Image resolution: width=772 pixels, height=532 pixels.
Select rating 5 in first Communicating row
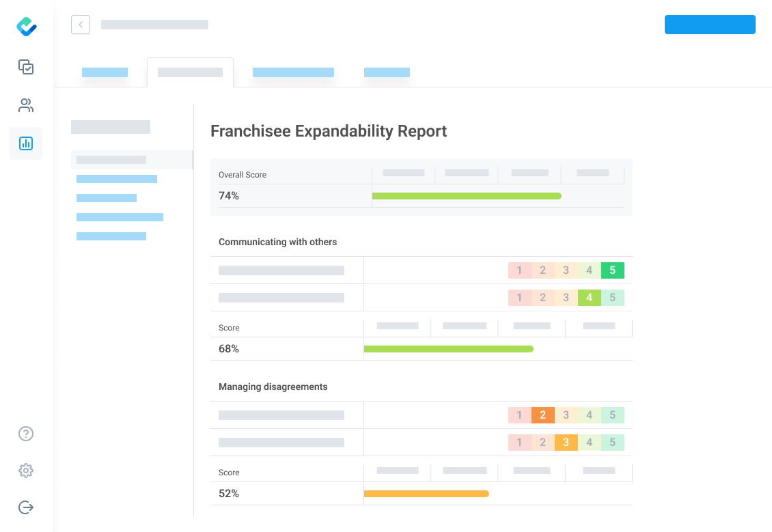612,270
